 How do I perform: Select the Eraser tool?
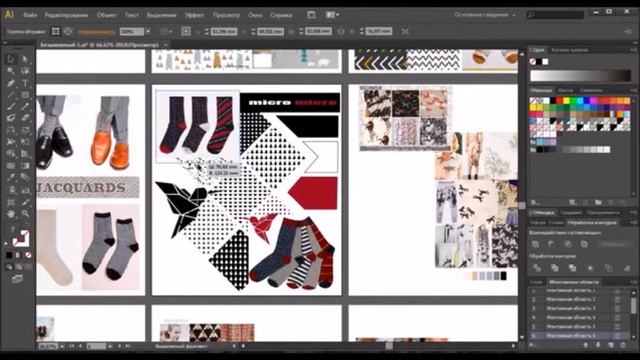pos(25,119)
